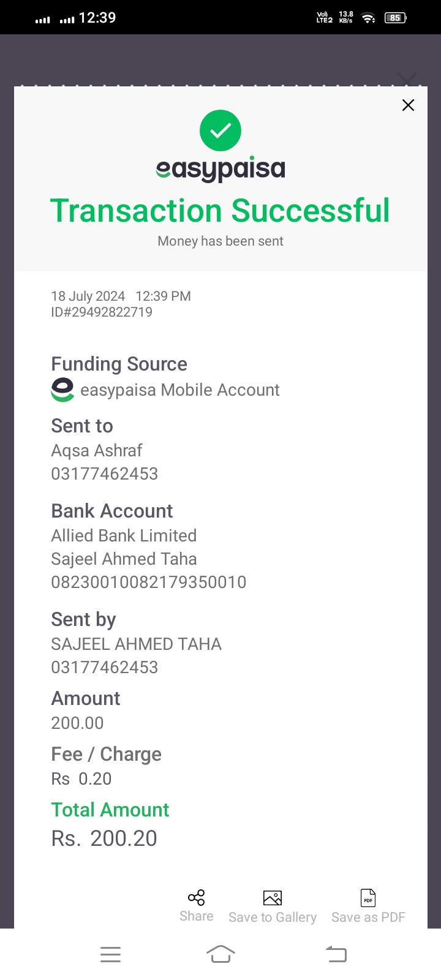Open the Android recent apps menu button
The image size is (441, 980).
110,954
